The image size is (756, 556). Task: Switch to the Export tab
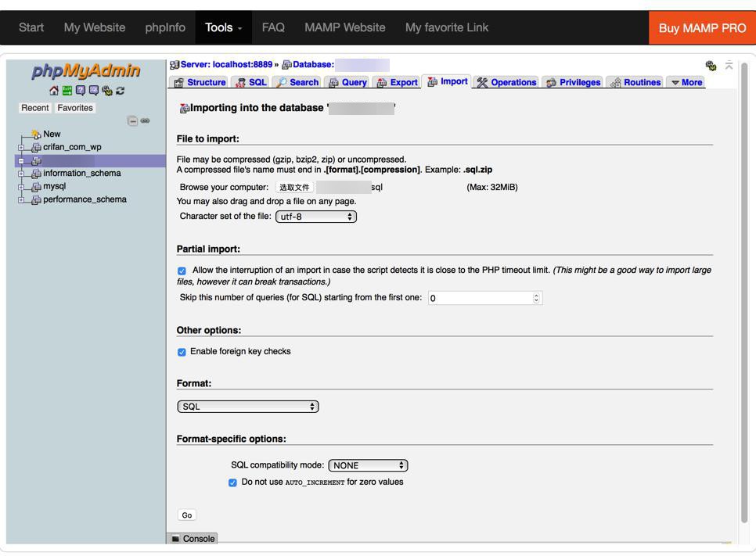397,82
